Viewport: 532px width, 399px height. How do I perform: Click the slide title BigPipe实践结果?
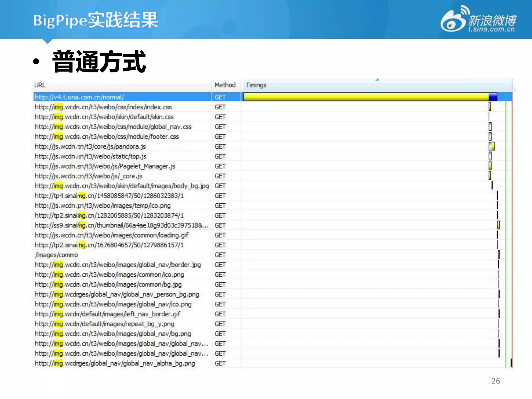[x=95, y=20]
